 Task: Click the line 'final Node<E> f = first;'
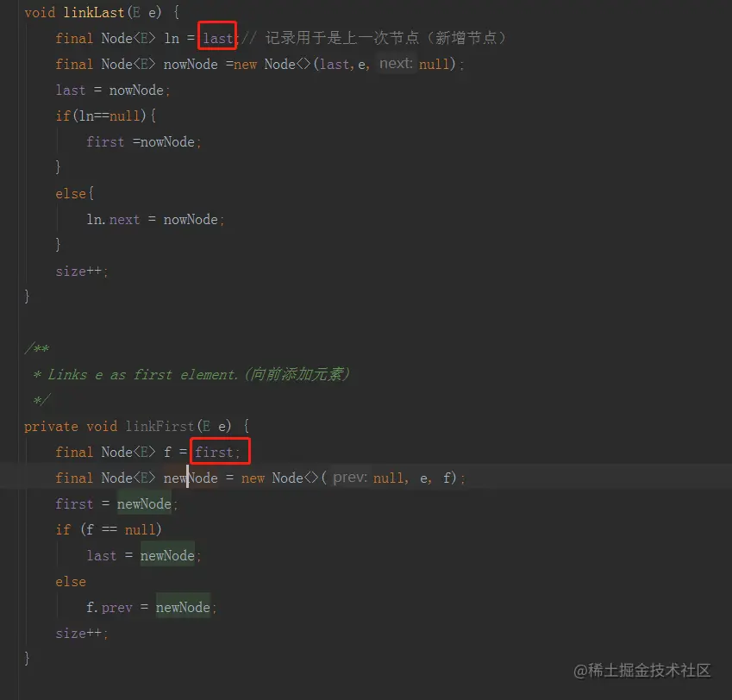[x=147, y=452]
